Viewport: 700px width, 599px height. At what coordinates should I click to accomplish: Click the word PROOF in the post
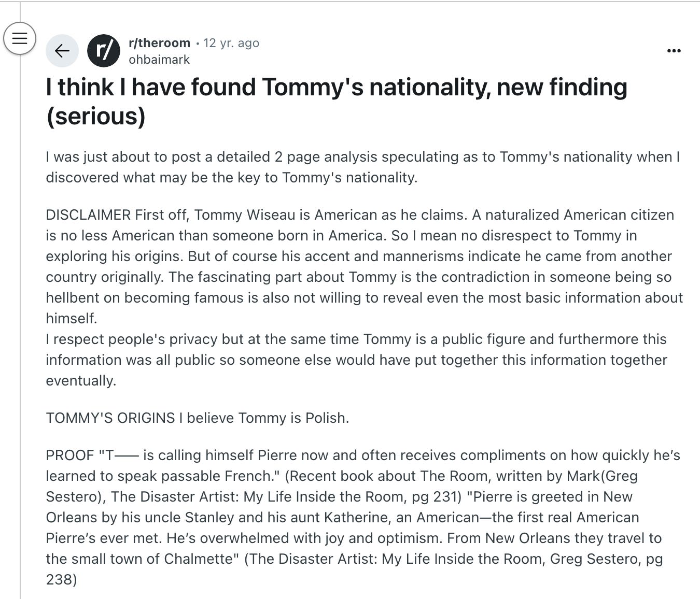[x=69, y=455]
